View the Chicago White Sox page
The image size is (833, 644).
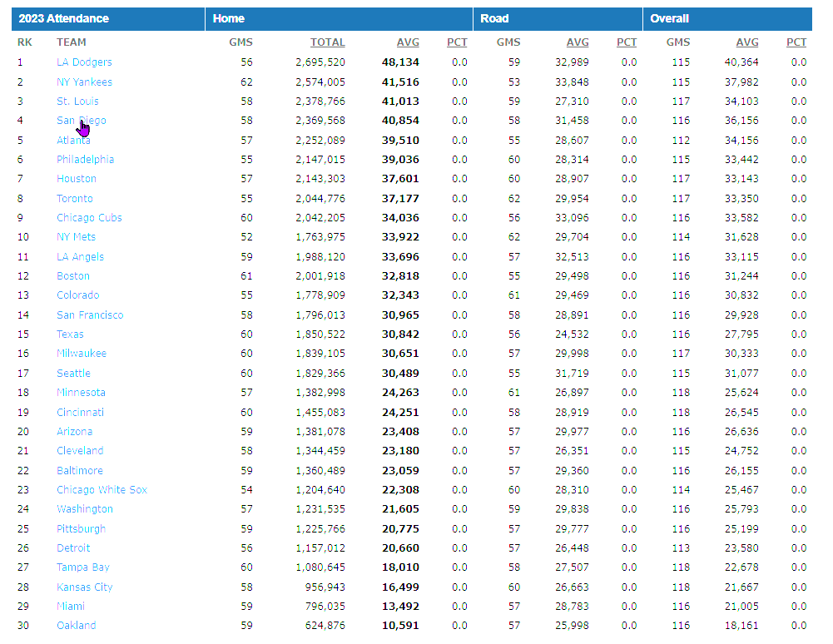point(102,490)
